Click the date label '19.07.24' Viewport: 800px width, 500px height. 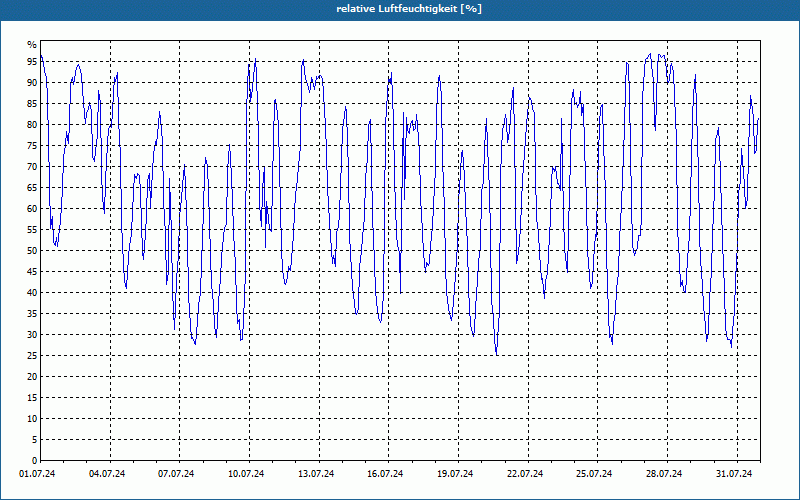[455, 474]
